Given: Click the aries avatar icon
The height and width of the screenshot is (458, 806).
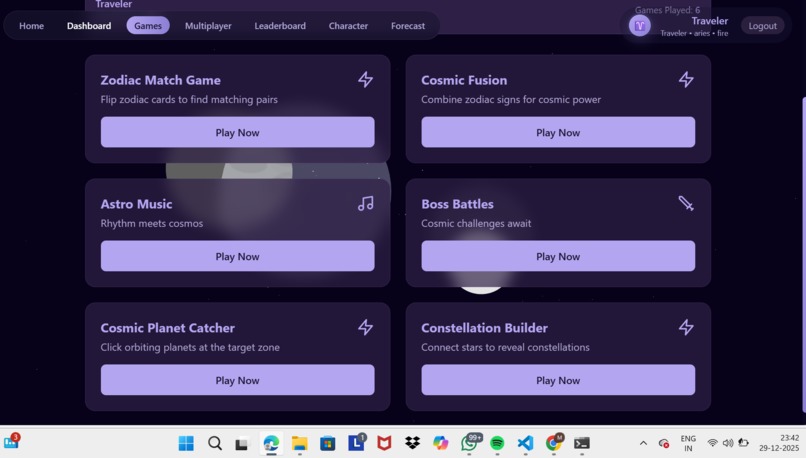Looking at the screenshot, I should 640,26.
